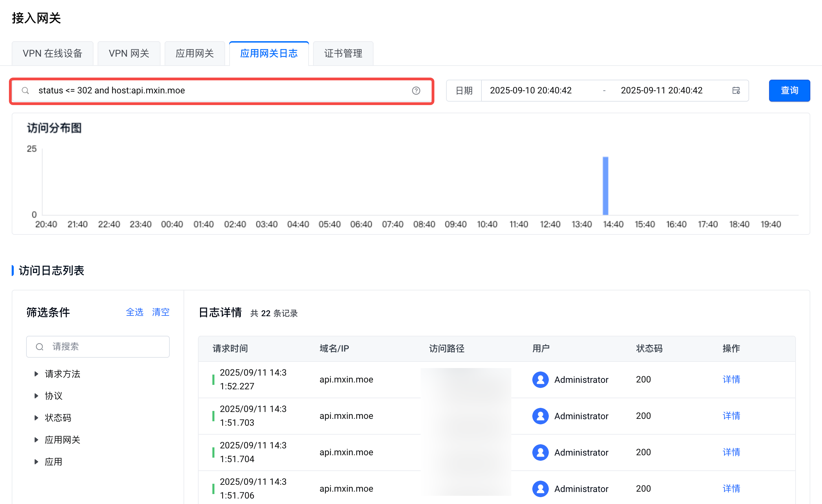Click the help icon in query box

[x=416, y=91]
